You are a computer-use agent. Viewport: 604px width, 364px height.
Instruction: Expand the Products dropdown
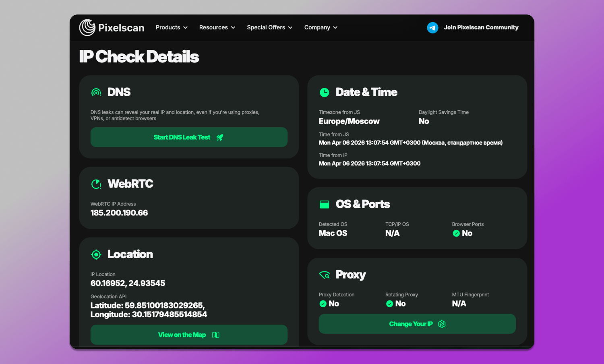point(172,27)
